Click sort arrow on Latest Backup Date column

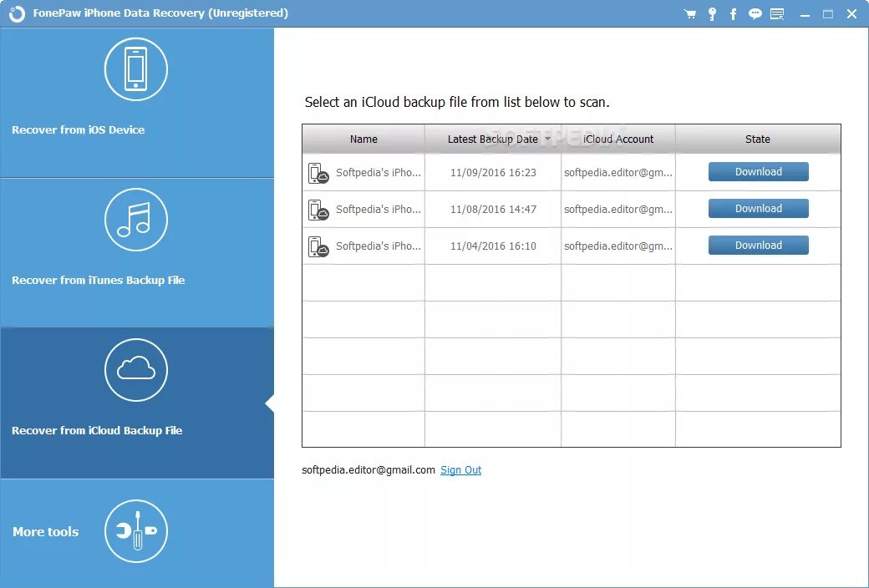pos(548,139)
